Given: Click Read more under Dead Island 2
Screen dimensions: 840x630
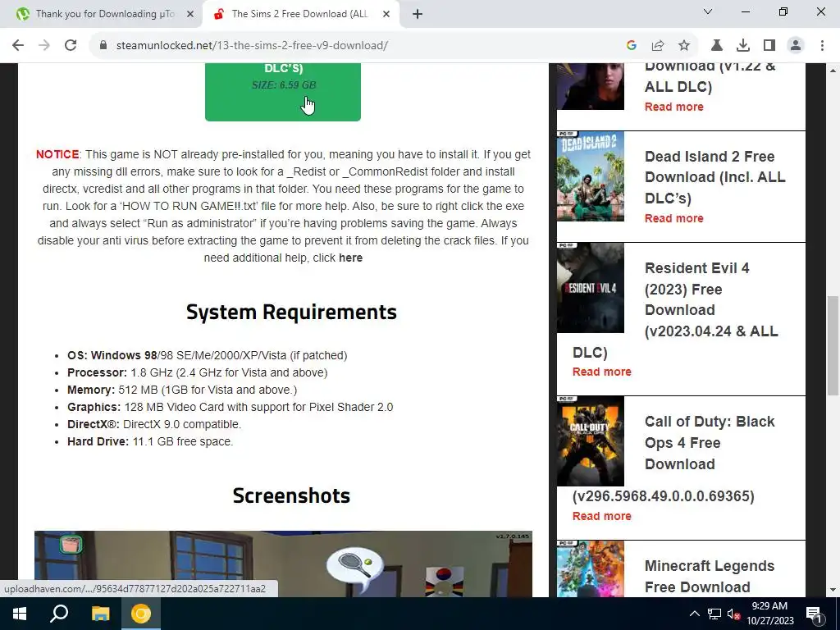Looking at the screenshot, I should (x=674, y=218).
